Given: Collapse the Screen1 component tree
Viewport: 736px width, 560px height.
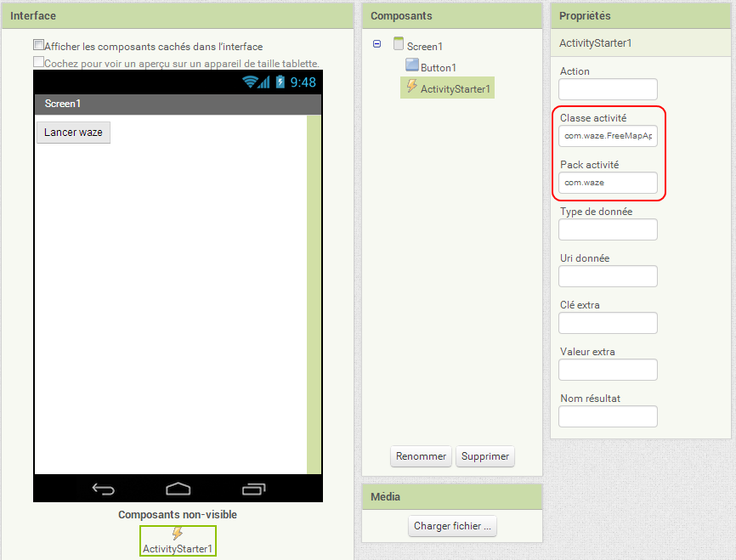Looking at the screenshot, I should (376, 44).
